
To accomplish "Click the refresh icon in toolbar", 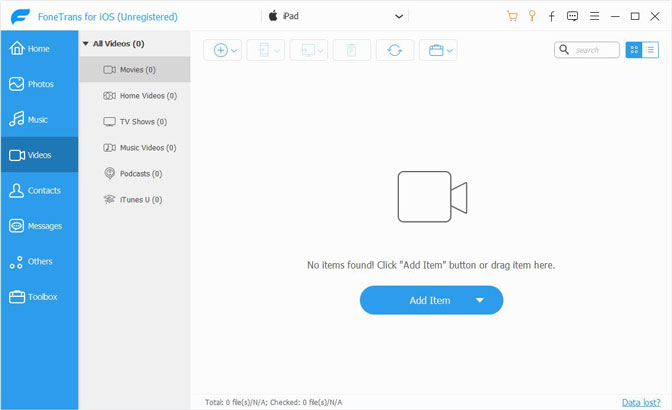I will (395, 50).
